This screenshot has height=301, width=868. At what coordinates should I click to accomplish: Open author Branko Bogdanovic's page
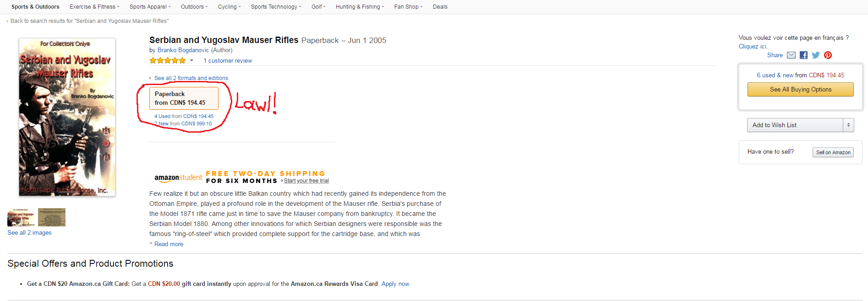(183, 50)
